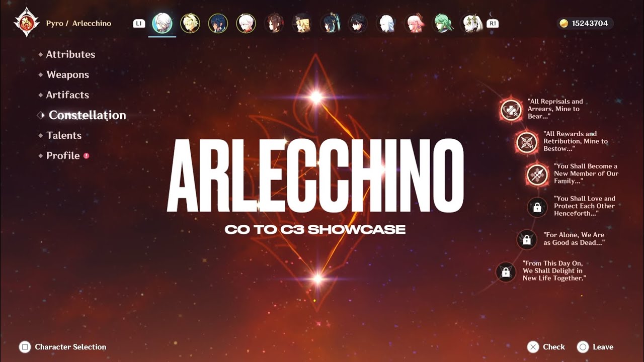Image resolution: width=644 pixels, height=362 pixels.
Task: Open the Attributes menu
Action: pyautogui.click(x=70, y=54)
